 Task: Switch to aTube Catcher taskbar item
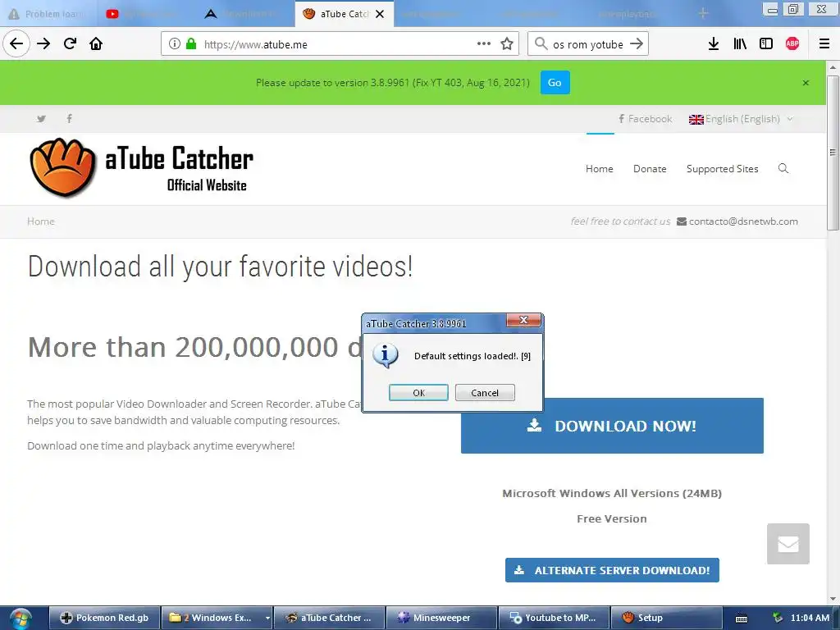[x=329, y=619]
